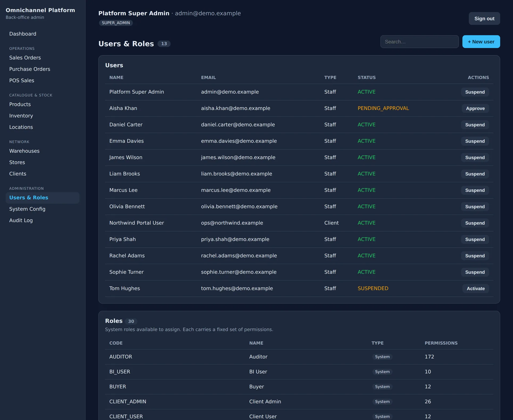Select Users & Roles sidebar item
Image resolution: width=513 pixels, height=420 pixels.
pos(42,198)
